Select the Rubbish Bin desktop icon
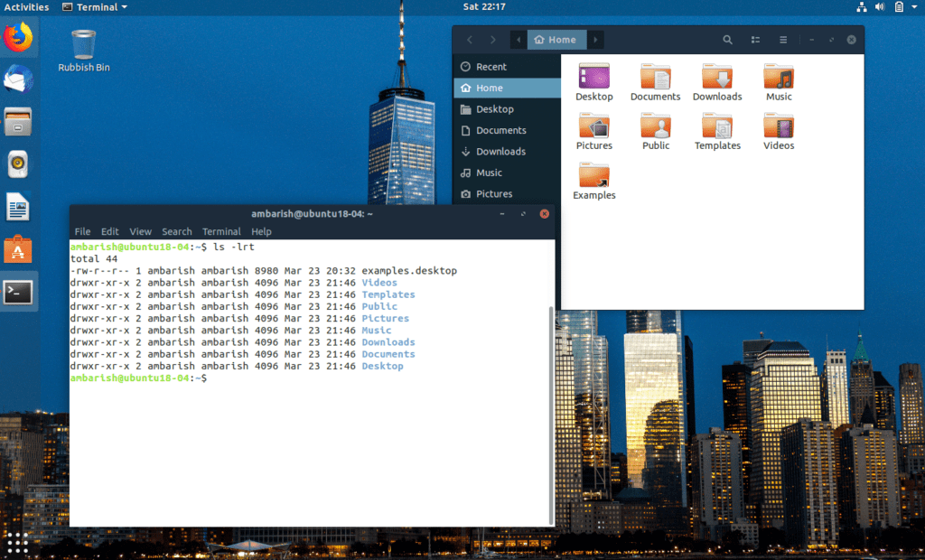Image resolution: width=925 pixels, height=560 pixels. [84, 51]
